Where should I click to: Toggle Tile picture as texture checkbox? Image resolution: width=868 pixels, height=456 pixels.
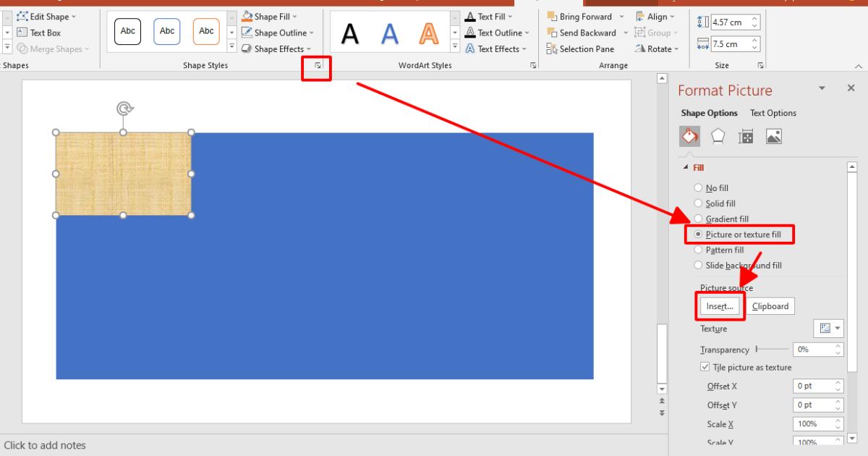pyautogui.click(x=705, y=368)
